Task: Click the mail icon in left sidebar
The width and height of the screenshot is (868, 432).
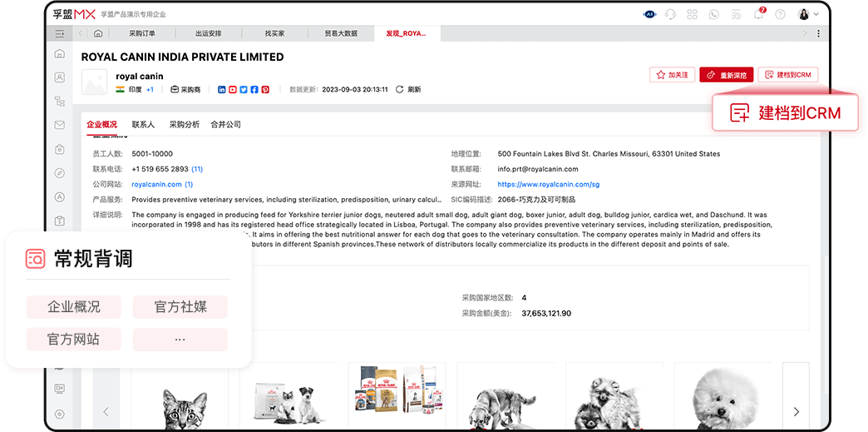Action: click(x=59, y=125)
